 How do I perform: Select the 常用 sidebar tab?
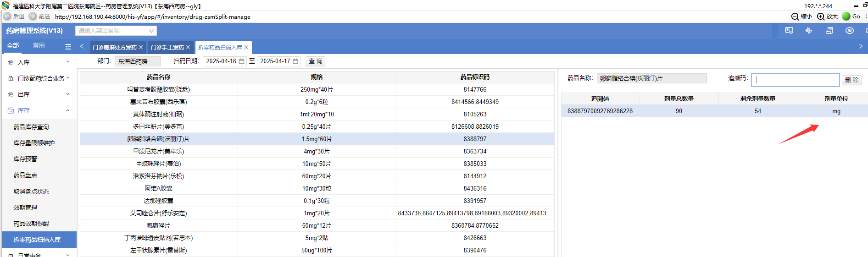click(39, 45)
